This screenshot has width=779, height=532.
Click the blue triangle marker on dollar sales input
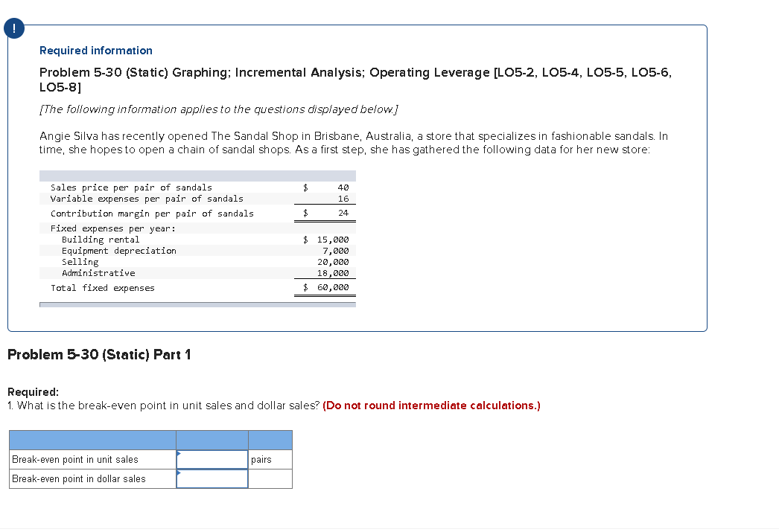click(178, 474)
